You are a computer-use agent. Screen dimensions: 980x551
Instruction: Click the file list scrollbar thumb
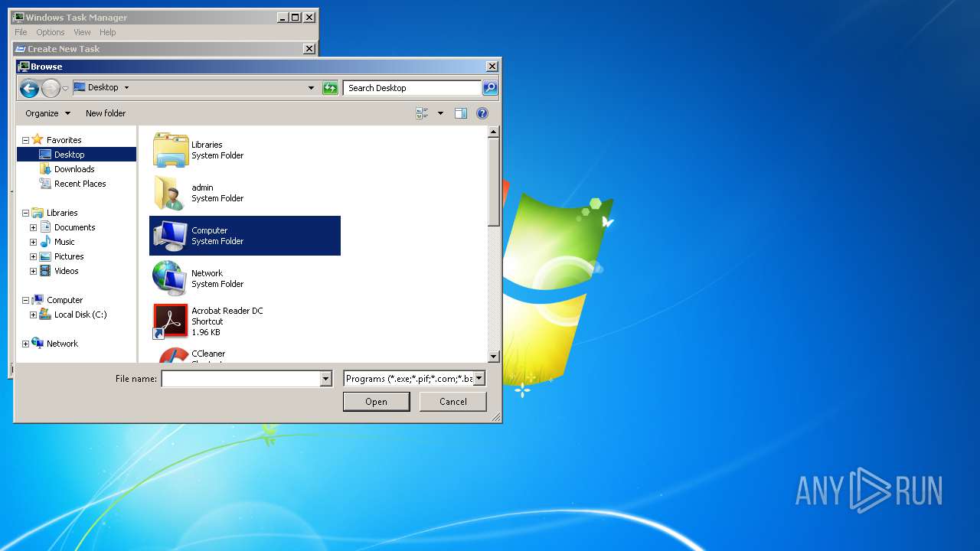click(x=494, y=182)
